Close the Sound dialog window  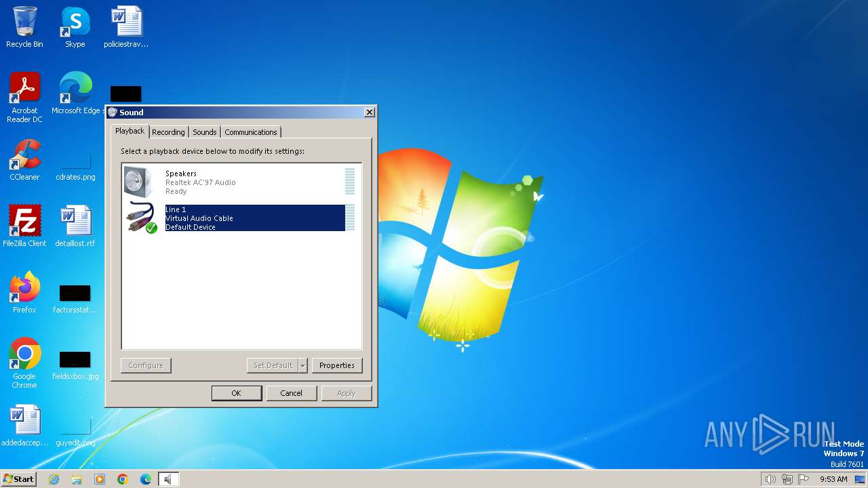click(369, 113)
